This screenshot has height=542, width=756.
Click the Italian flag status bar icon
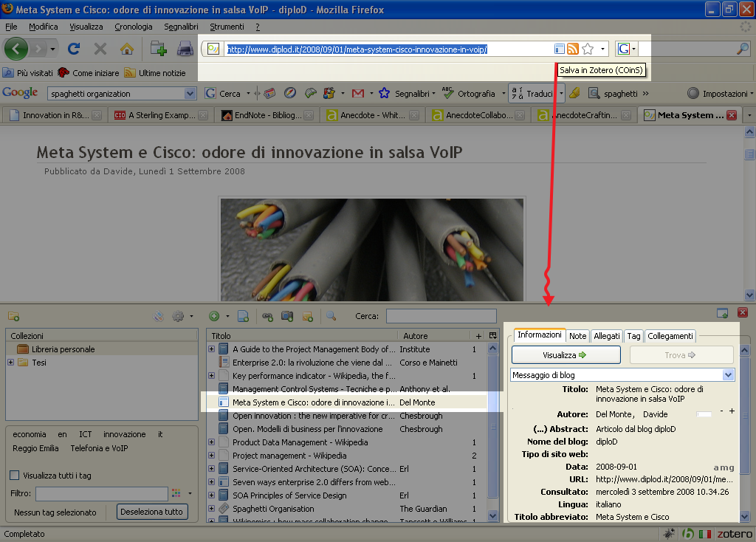click(x=705, y=534)
